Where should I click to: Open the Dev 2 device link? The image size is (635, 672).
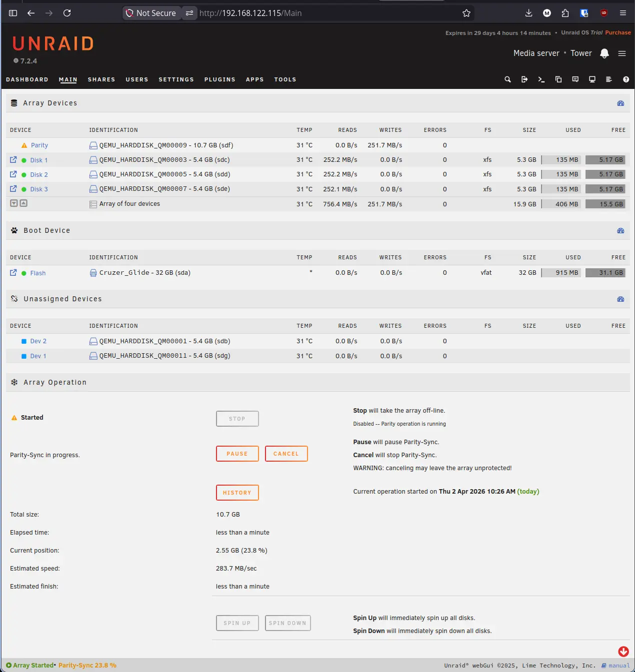point(38,341)
